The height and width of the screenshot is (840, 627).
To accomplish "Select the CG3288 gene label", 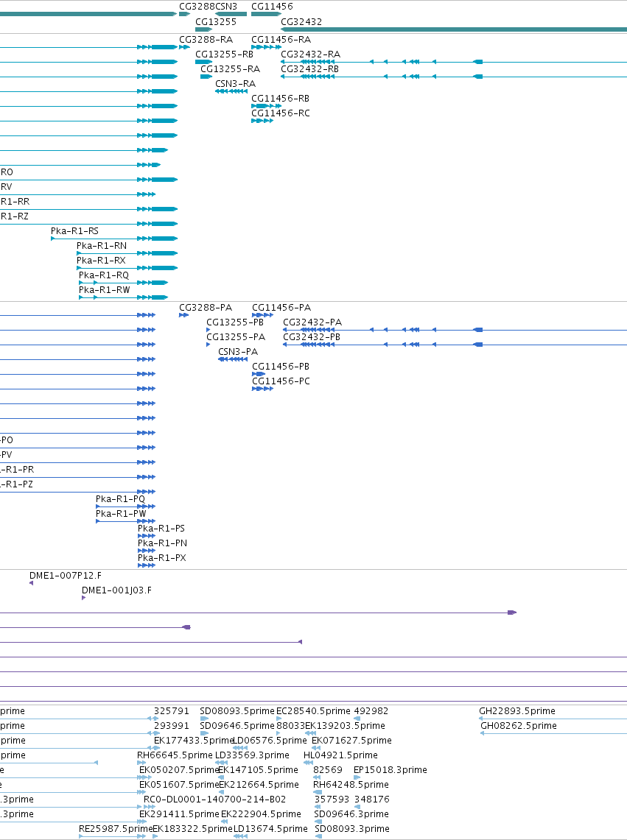I will pos(197,7).
